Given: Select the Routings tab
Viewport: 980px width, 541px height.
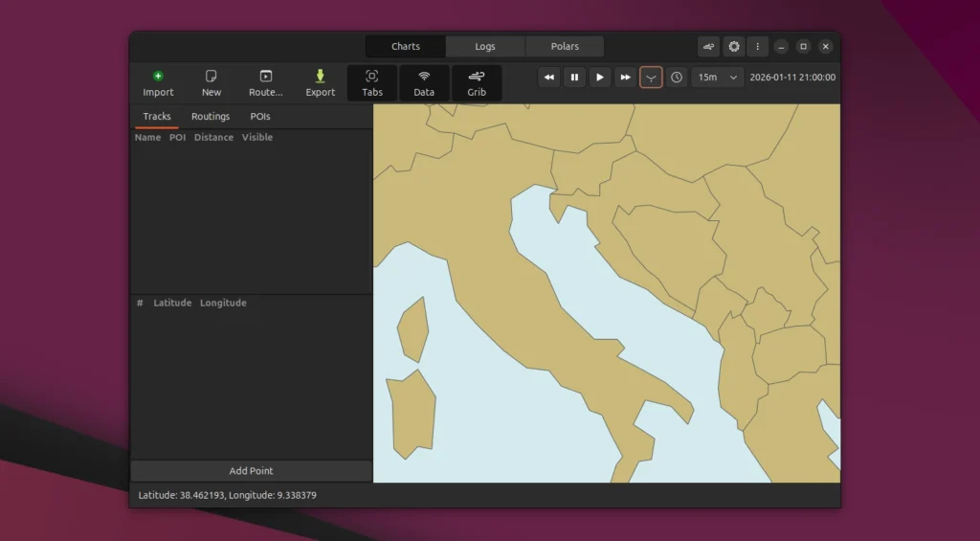Looking at the screenshot, I should 211,117.
